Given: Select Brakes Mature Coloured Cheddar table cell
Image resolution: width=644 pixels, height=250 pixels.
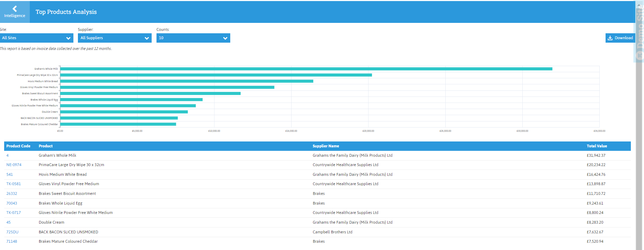Looking at the screenshot, I should click(x=68, y=241).
